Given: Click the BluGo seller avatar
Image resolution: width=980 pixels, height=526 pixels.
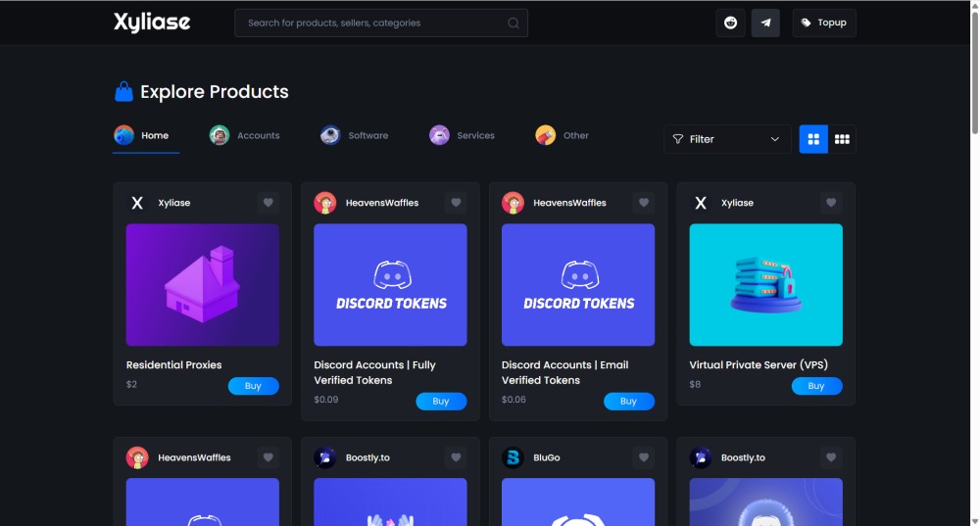Looking at the screenshot, I should point(513,457).
